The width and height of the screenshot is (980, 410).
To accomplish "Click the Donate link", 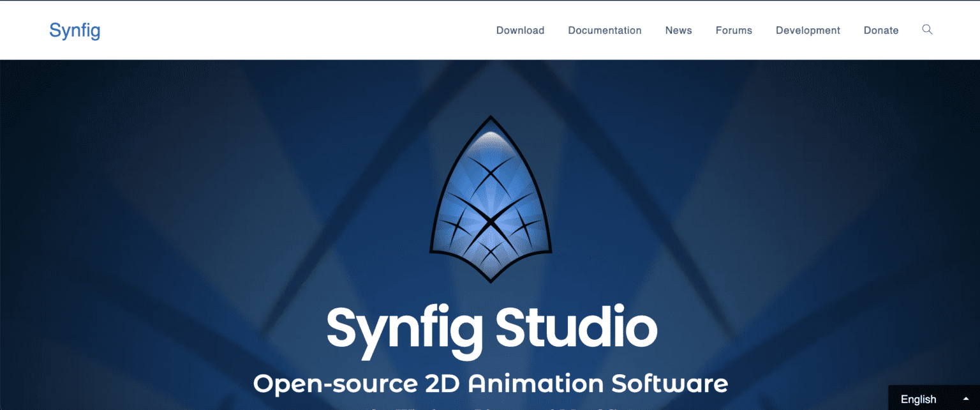I will coord(881,30).
